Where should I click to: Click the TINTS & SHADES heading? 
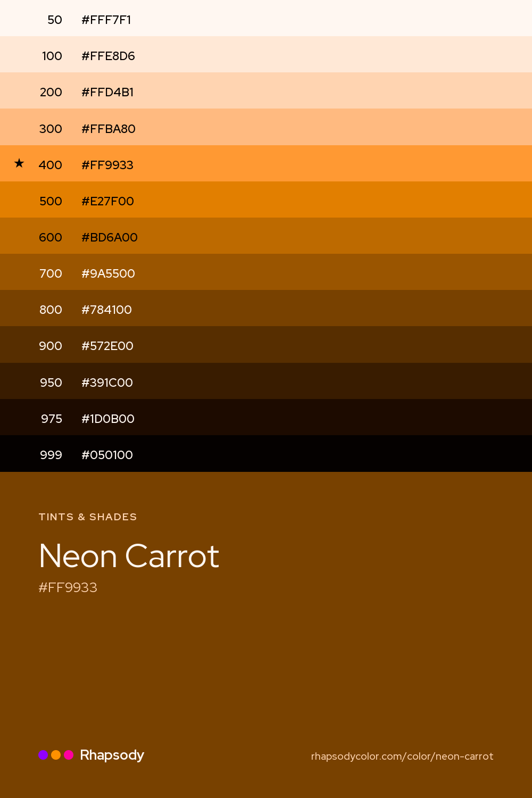[88, 517]
